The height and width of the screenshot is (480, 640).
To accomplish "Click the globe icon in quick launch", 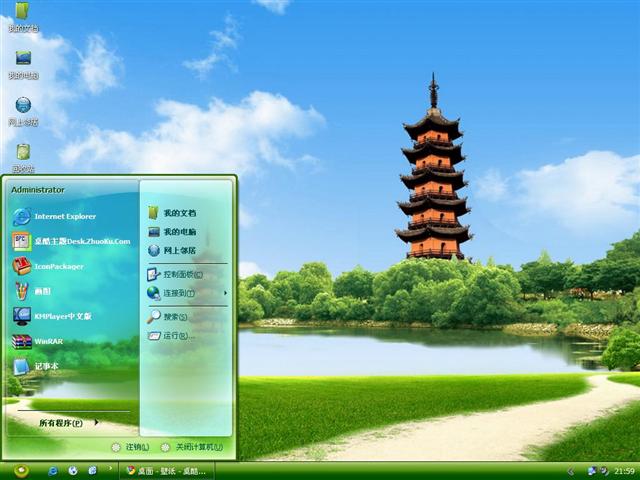I will (73, 471).
